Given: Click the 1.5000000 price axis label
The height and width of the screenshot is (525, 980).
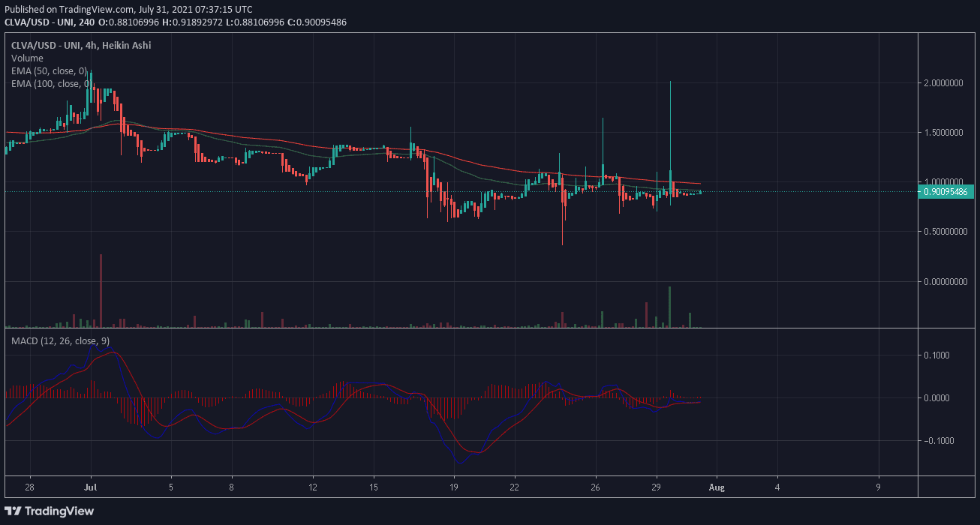Looking at the screenshot, I should point(944,133).
